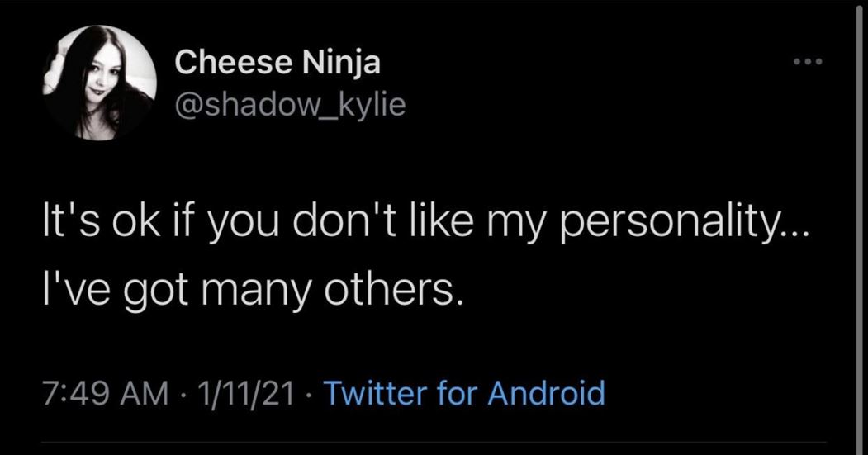Click the word "Twitter" in the source label
Viewport: 868px width, 455px height.
(371, 392)
